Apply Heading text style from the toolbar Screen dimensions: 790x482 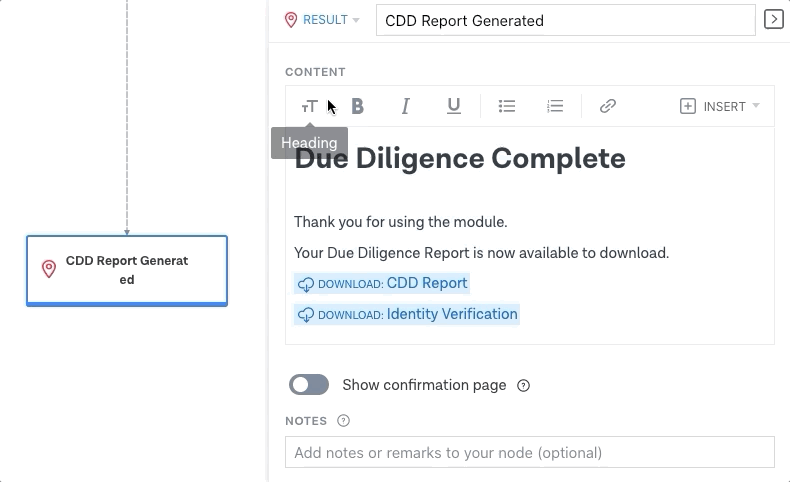[x=309, y=107]
